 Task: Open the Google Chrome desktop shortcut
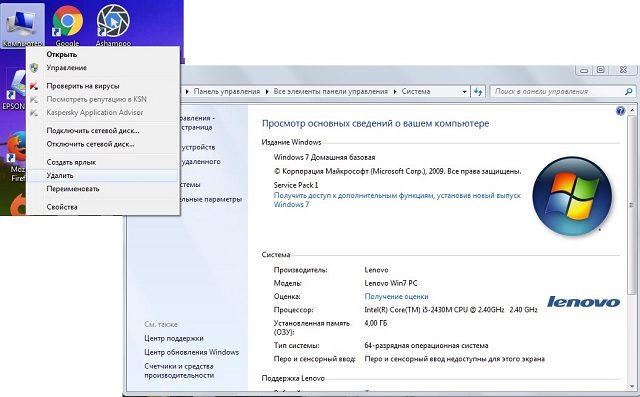[67, 25]
